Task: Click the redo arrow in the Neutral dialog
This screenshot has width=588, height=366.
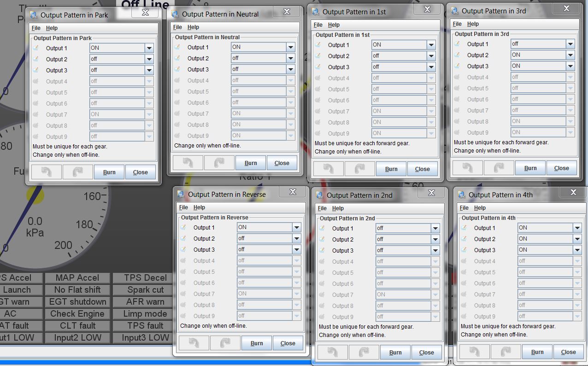Action: [x=219, y=163]
